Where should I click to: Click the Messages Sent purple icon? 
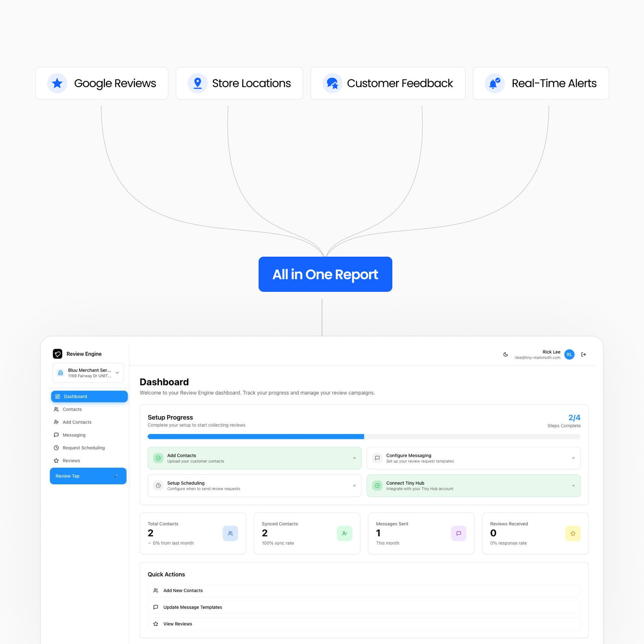click(x=459, y=534)
